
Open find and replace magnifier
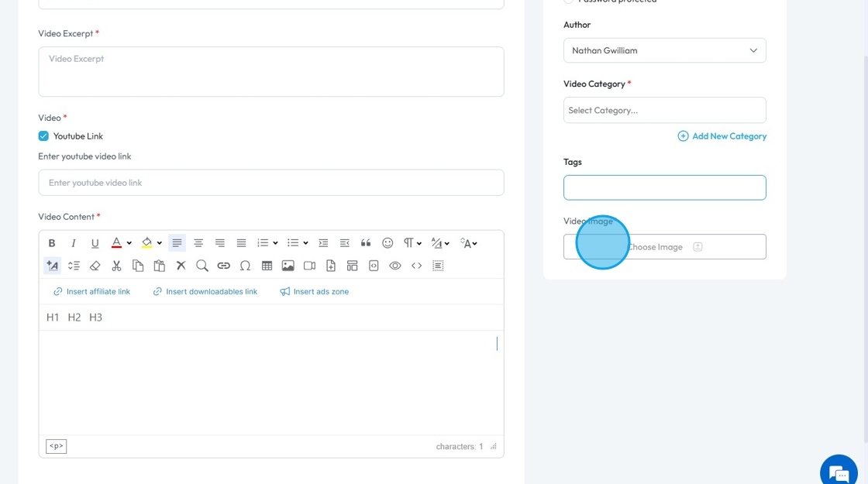(202, 266)
